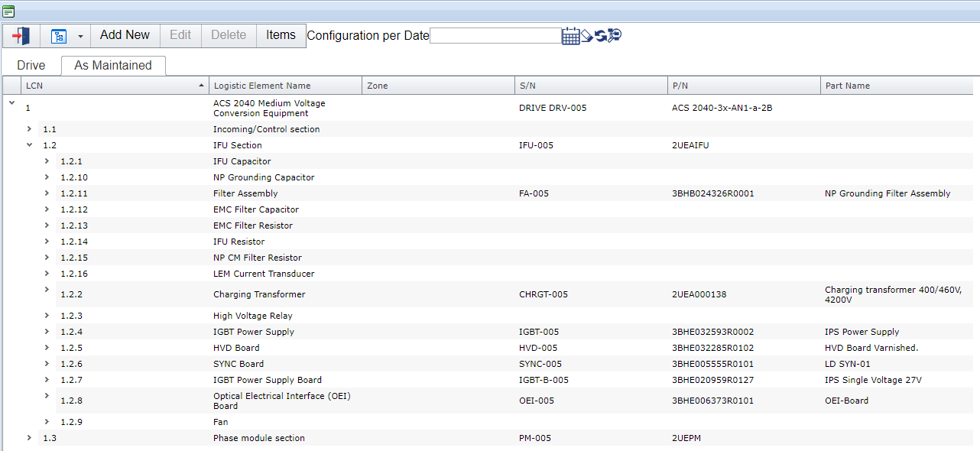This screenshot has width=980, height=451.
Task: Expand node 1.2.13 EMC Filter Resistor
Action: click(x=47, y=225)
